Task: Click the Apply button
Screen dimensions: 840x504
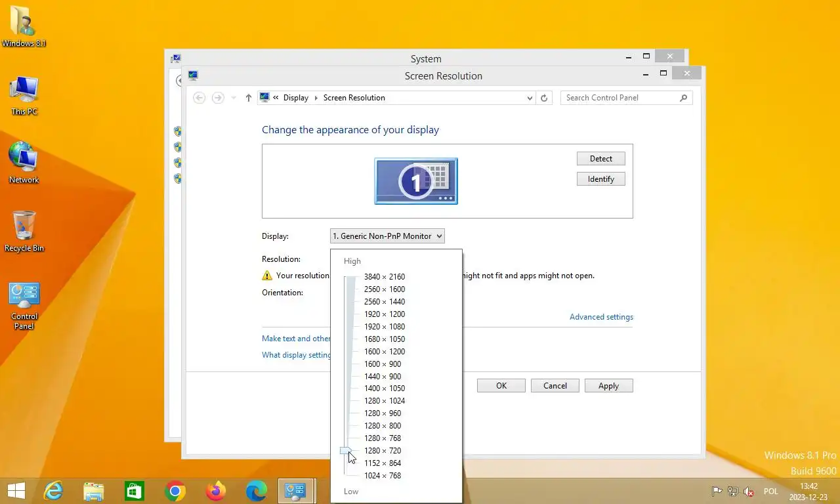Action: coord(609,386)
